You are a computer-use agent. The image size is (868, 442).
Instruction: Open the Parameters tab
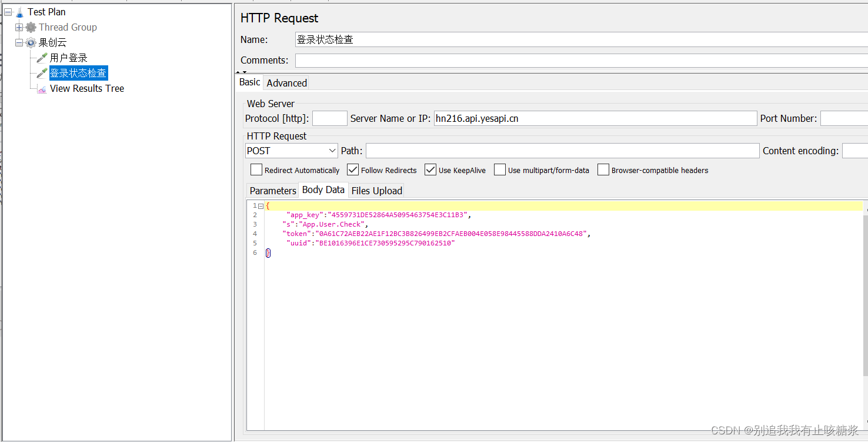pyautogui.click(x=273, y=191)
